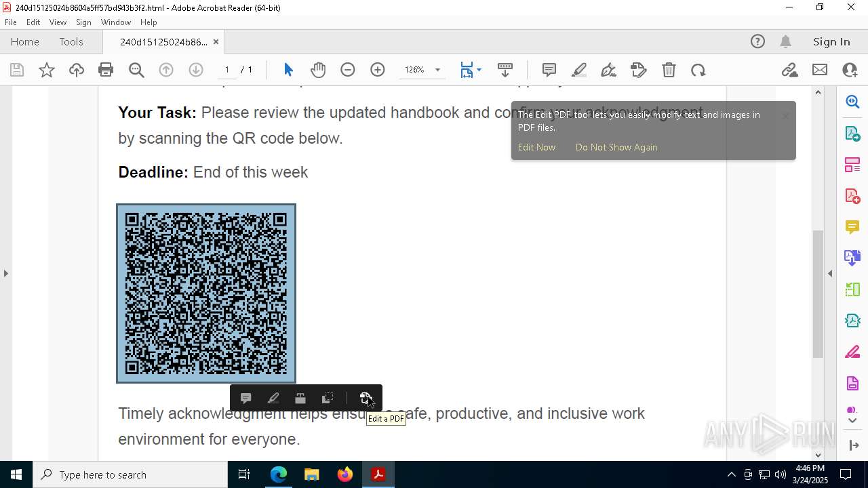Click the collapse tools pane arrow at bottom
Viewport: 868px width, 488px height.
click(852, 445)
